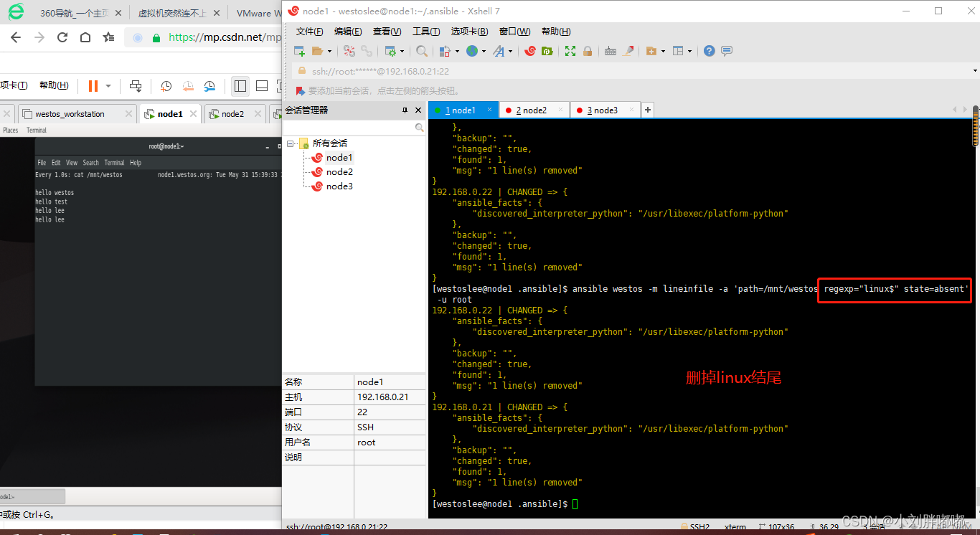Click the browser Home icon
This screenshot has height=535, width=980.
(85, 37)
